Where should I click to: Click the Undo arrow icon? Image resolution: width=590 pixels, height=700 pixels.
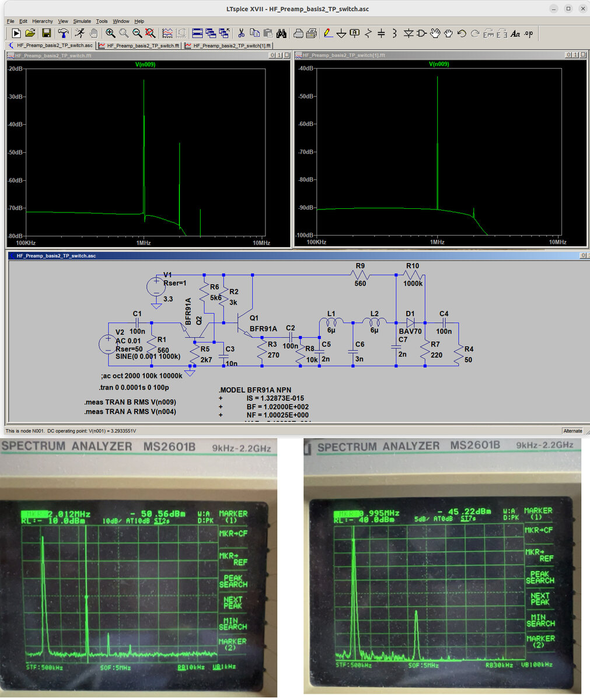pos(462,34)
